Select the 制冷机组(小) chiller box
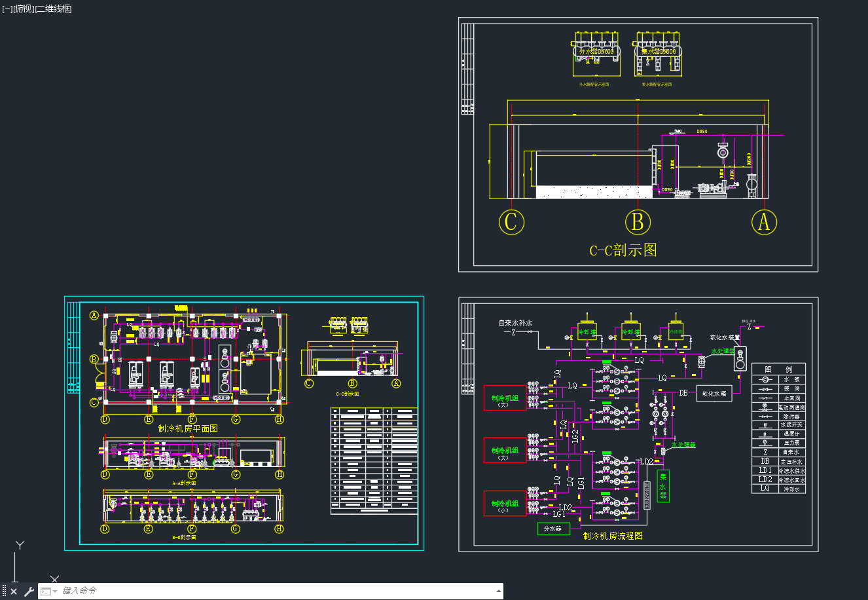Image resolution: width=868 pixels, height=600 pixels. [505, 503]
